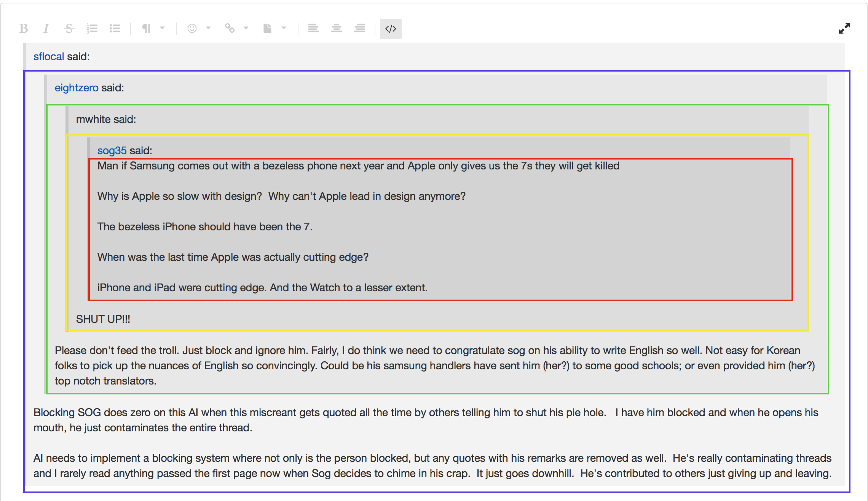Apply italic formatting

(46, 29)
